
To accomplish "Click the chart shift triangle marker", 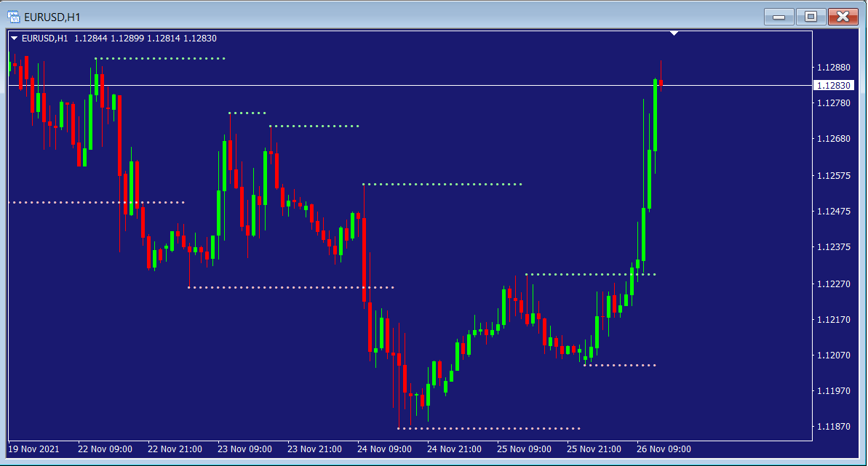I will tap(674, 33).
